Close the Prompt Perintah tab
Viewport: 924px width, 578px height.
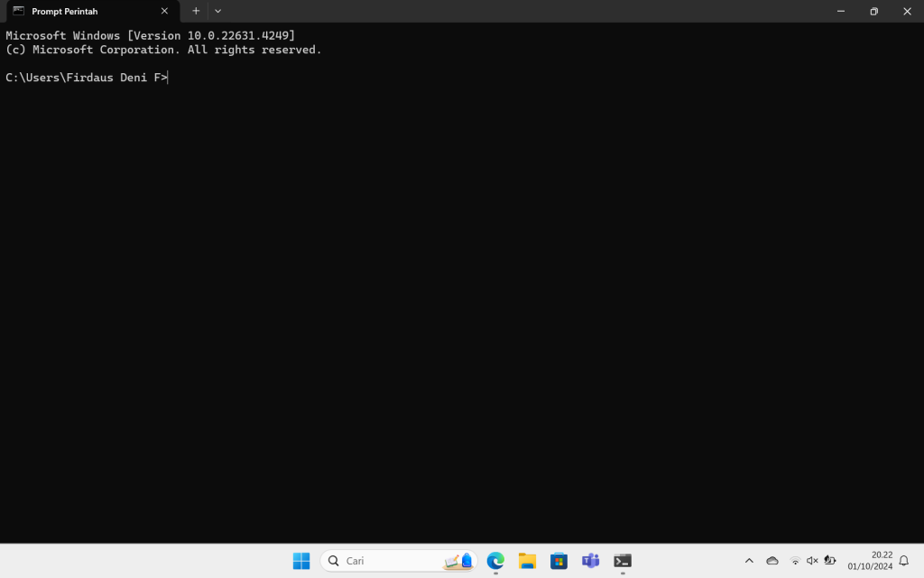click(164, 11)
